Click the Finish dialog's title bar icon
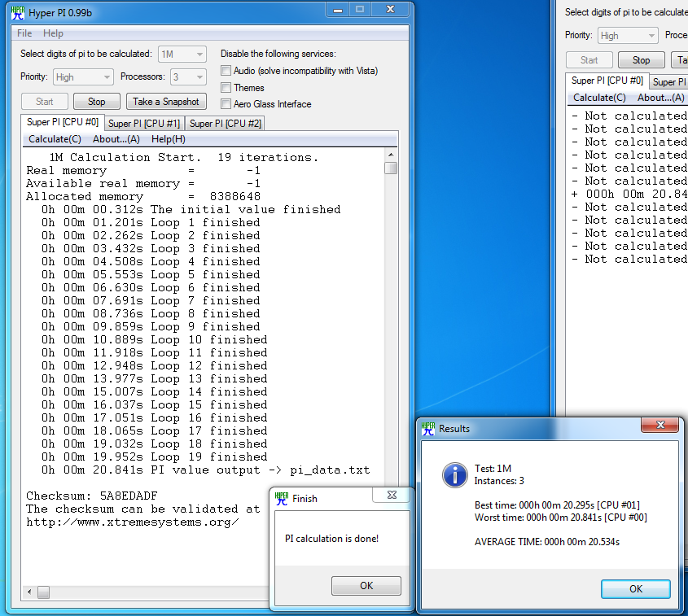688x616 pixels. point(281,498)
